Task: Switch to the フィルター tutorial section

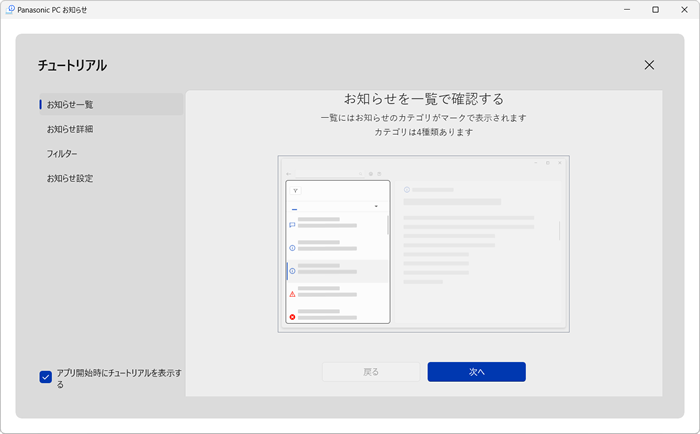Action: tap(62, 154)
